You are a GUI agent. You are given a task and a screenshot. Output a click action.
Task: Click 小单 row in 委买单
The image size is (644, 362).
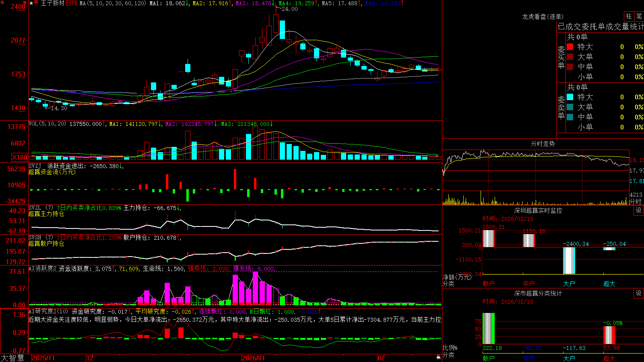coord(605,77)
